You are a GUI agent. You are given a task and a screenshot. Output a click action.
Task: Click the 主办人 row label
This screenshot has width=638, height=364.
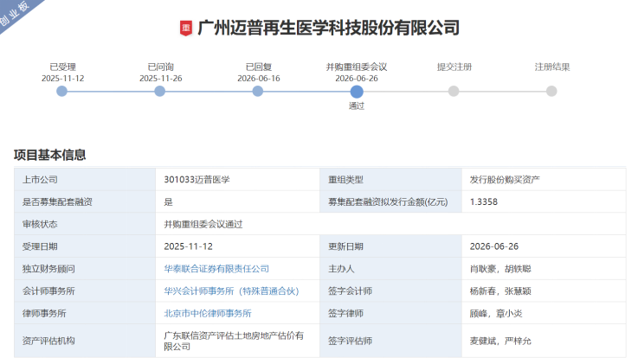341,269
